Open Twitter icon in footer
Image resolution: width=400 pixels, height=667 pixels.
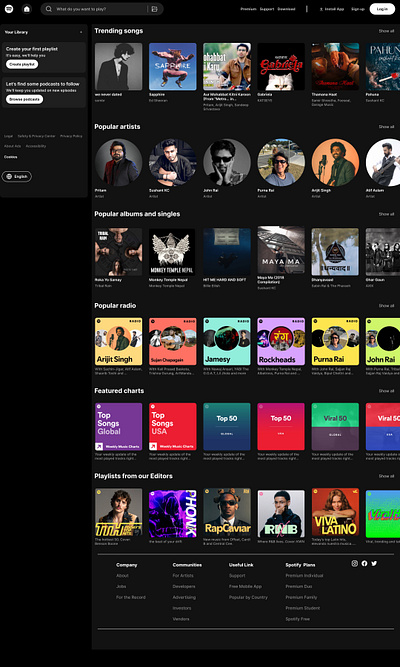click(374, 563)
